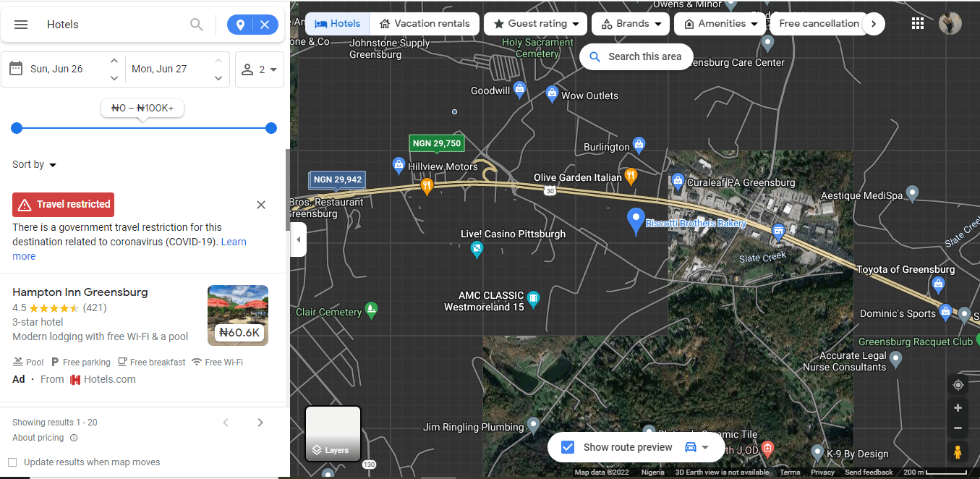The image size is (980, 479).
Task: Select the Free cancellation filter
Action: coord(819,24)
